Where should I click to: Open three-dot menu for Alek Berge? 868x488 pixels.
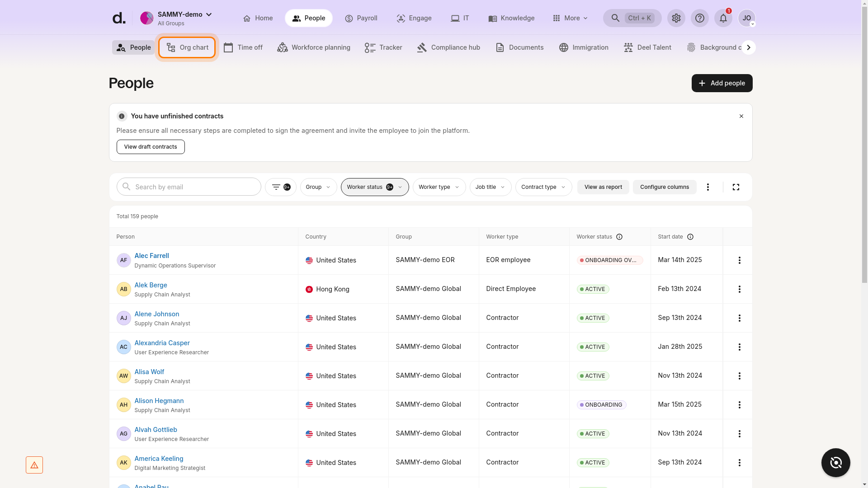[x=739, y=289]
